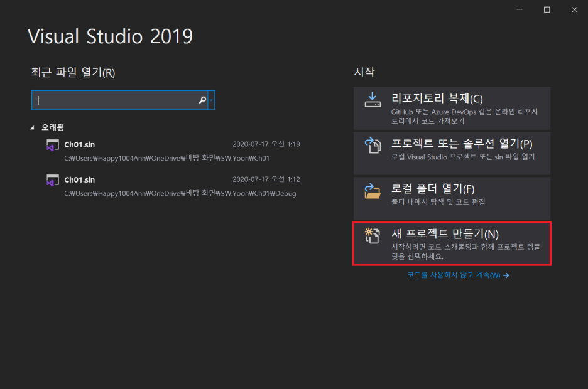Open Ch01.sln from the Ch01\Debug folder
Screen dimensions: 588x389
pos(173,186)
